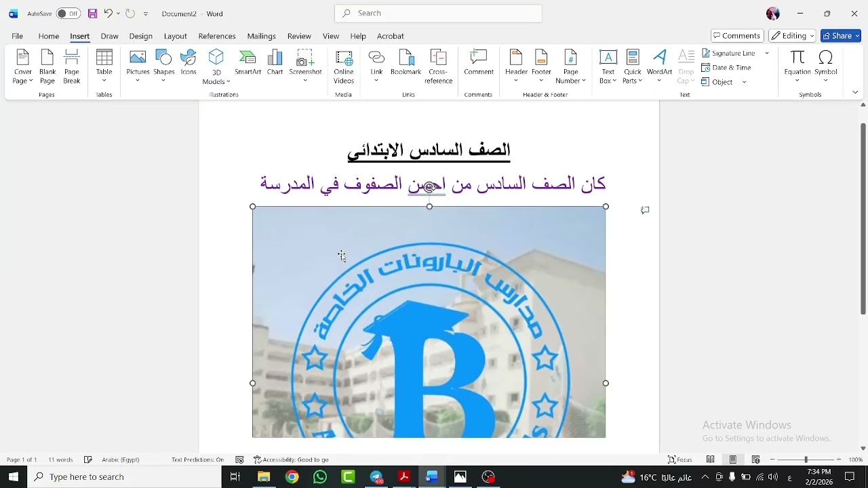This screenshot has height=488, width=868.
Task: Zoom in with plus button
Action: (839, 460)
